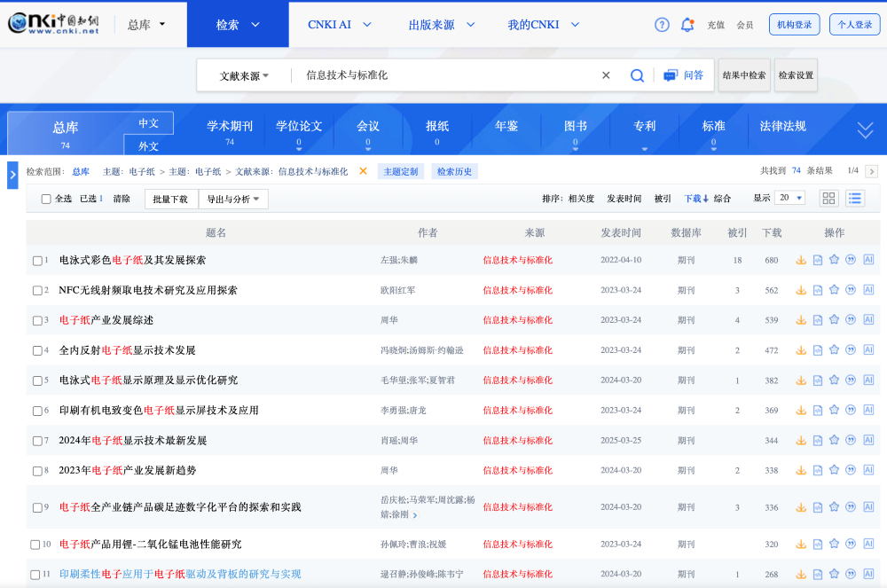Open the notification bell
Screen dimensions: 887x588
pos(687,25)
